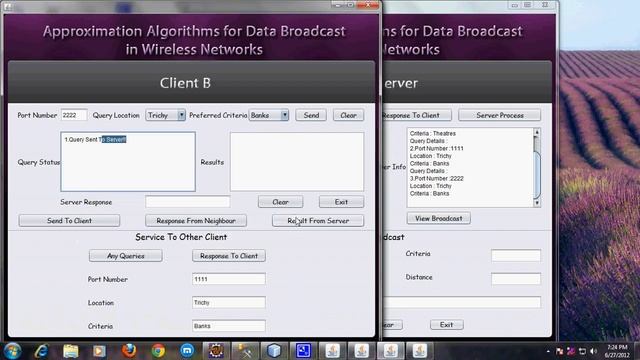
Task: Focus the Server window Criteria field
Action: click(516, 256)
